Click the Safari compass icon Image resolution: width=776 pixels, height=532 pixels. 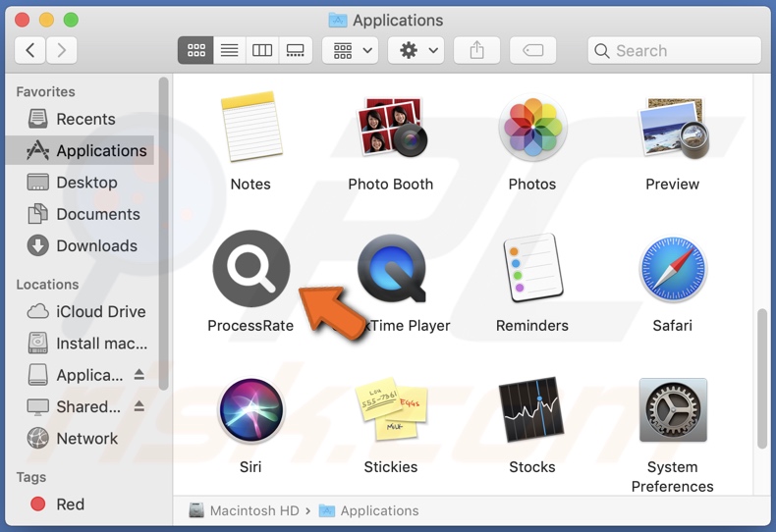point(673,269)
